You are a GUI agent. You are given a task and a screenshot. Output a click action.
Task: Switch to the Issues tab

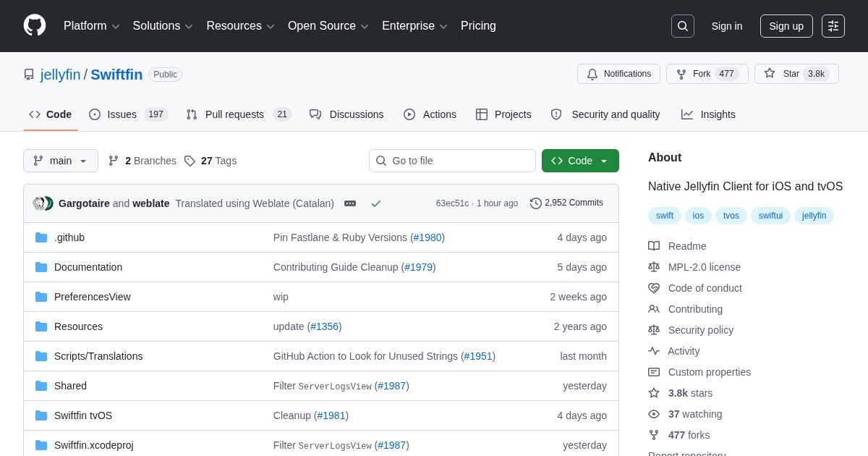pyautogui.click(x=129, y=114)
